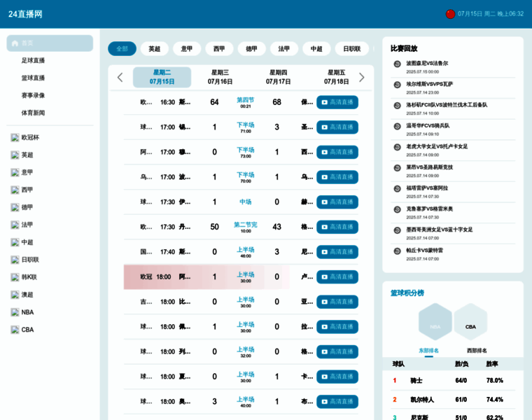Click the 欧冠杯 league icon in sidebar
532x420 pixels.
15,138
